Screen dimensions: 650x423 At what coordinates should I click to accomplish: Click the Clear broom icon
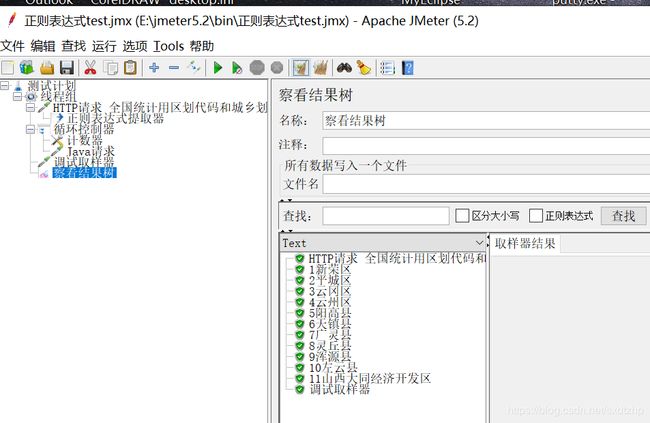coord(301,68)
